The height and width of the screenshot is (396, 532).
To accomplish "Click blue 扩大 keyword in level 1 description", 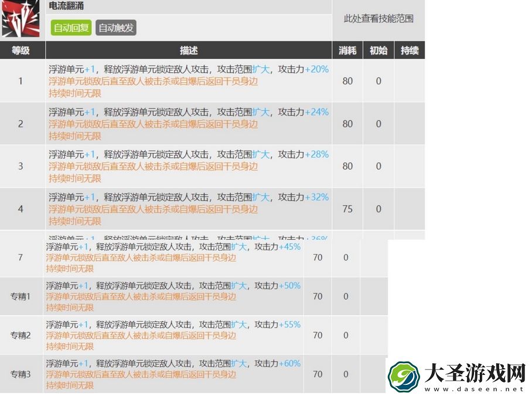I will click(x=261, y=69).
